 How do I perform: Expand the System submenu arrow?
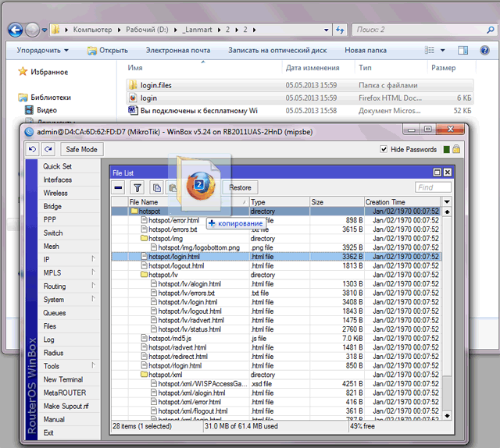pos(94,299)
